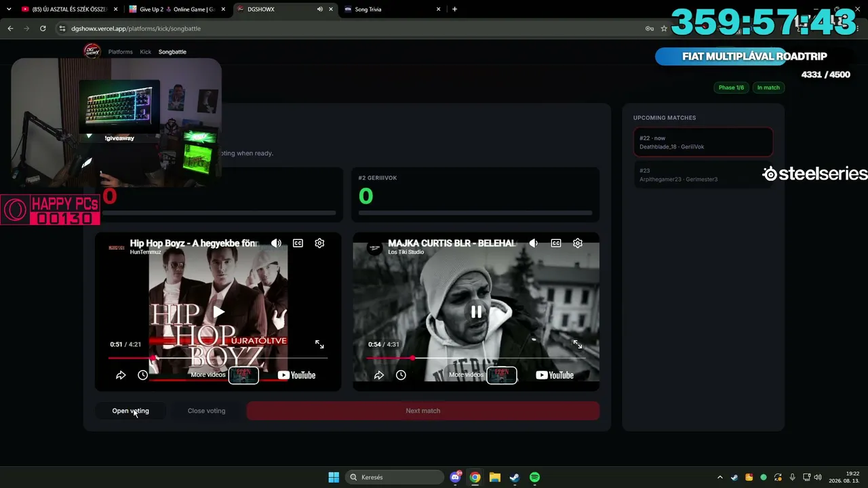This screenshot has height=488, width=868.
Task: Click the Keresés taskbar search box
Action: click(x=394, y=477)
